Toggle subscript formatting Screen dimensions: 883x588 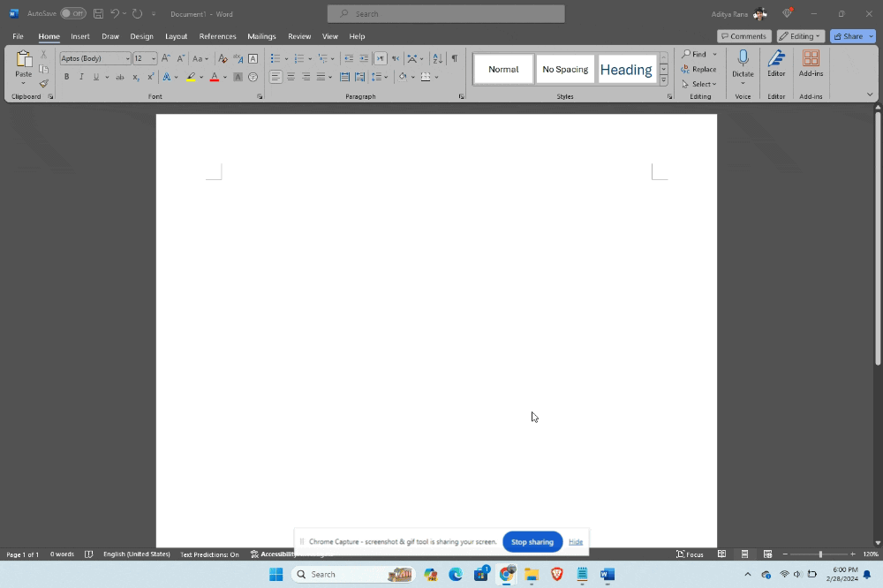coord(135,77)
